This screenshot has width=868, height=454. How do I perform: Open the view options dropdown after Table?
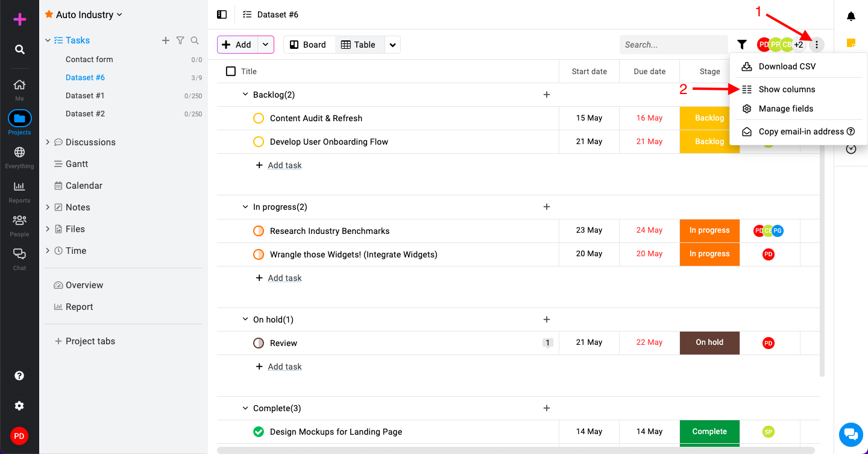click(x=392, y=45)
